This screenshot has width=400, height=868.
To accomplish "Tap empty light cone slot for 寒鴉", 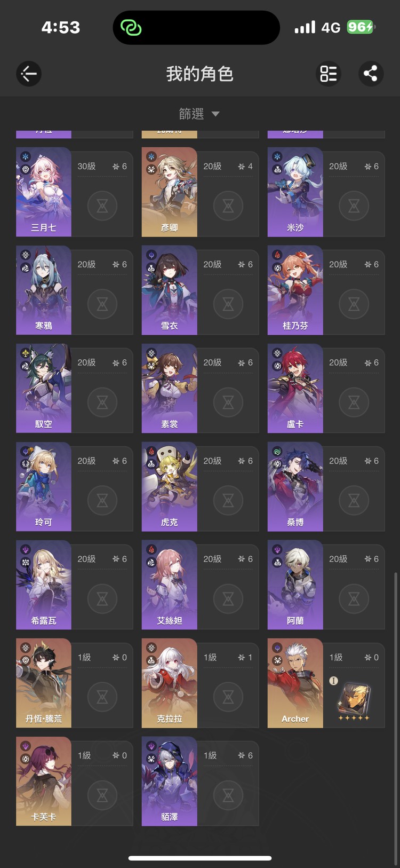I will pyautogui.click(x=102, y=304).
